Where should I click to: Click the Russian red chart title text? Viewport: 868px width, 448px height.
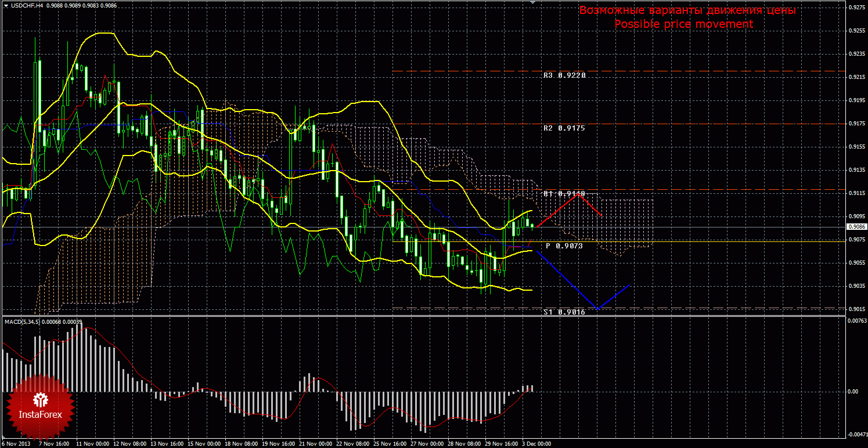click(x=687, y=10)
